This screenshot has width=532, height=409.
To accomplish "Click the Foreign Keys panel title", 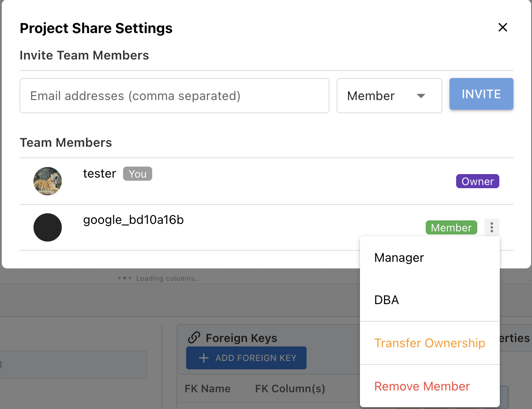I will point(241,338).
